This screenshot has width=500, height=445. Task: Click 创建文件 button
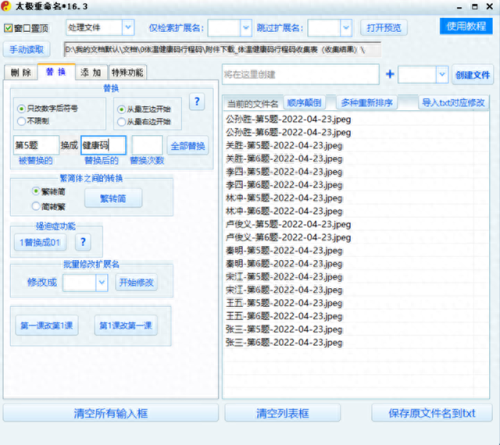[x=473, y=75]
